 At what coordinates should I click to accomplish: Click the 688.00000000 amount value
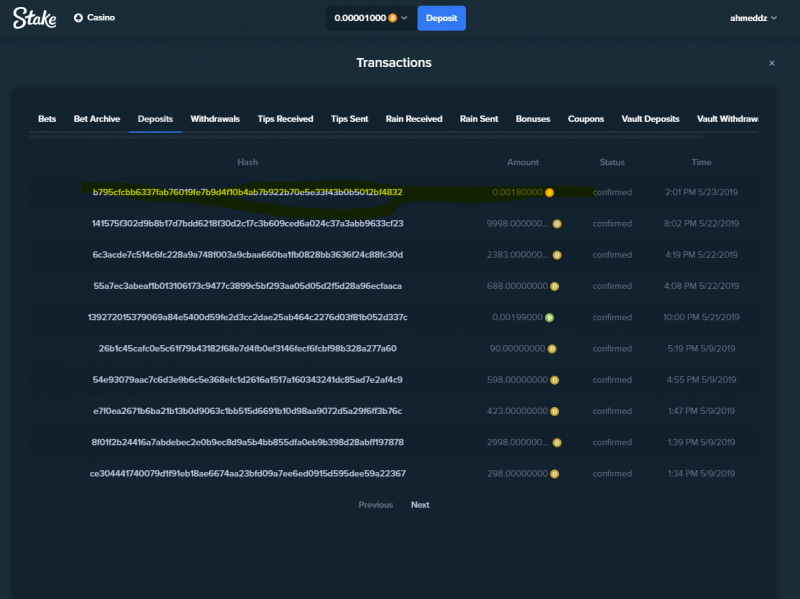pos(517,286)
